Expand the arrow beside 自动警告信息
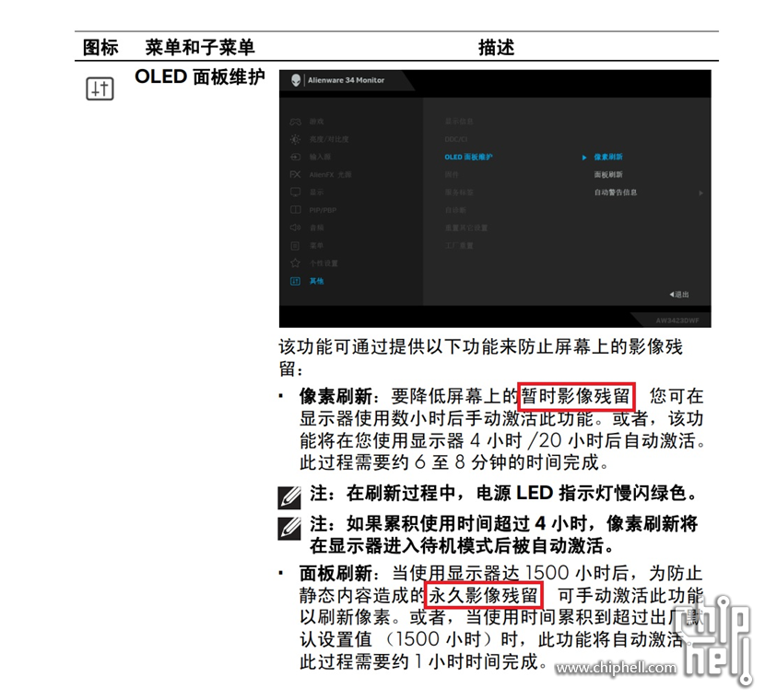The width and height of the screenshot is (765, 700). click(700, 193)
